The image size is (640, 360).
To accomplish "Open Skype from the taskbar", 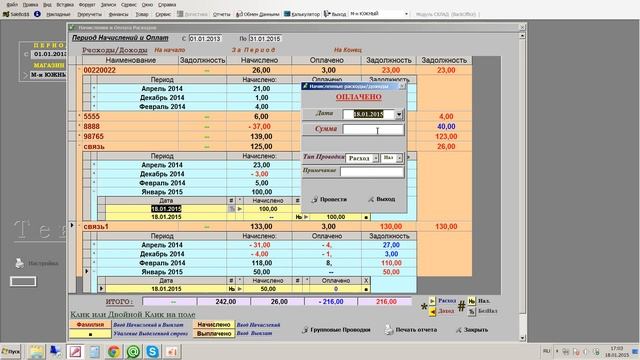I will [x=153, y=351].
